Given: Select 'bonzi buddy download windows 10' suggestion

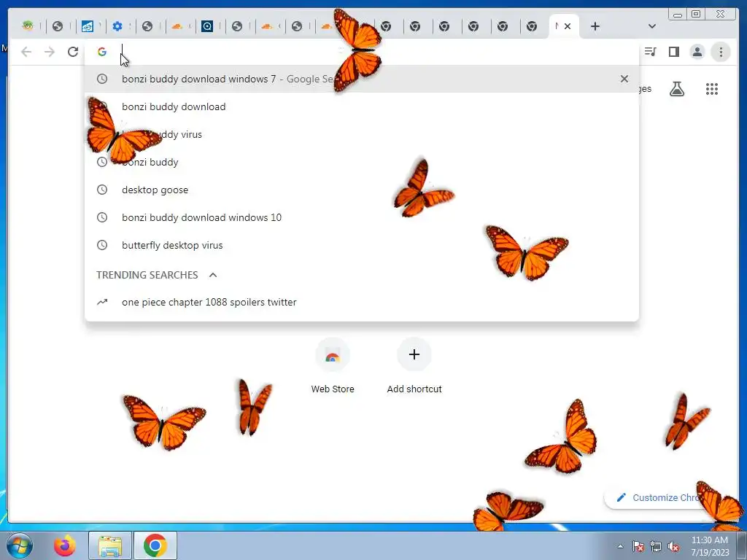Looking at the screenshot, I should coord(362,217).
